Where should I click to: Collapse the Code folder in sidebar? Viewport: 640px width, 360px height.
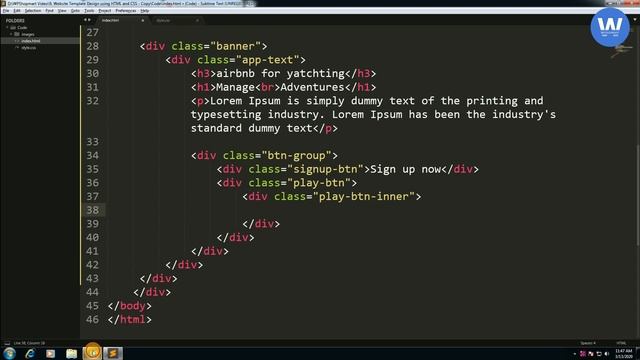(x=7, y=27)
